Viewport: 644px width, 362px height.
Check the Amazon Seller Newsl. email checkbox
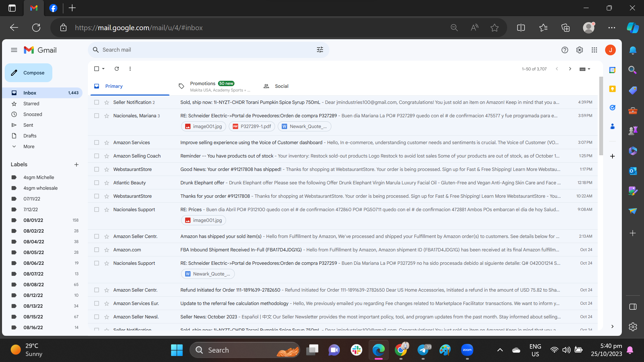[97, 317]
